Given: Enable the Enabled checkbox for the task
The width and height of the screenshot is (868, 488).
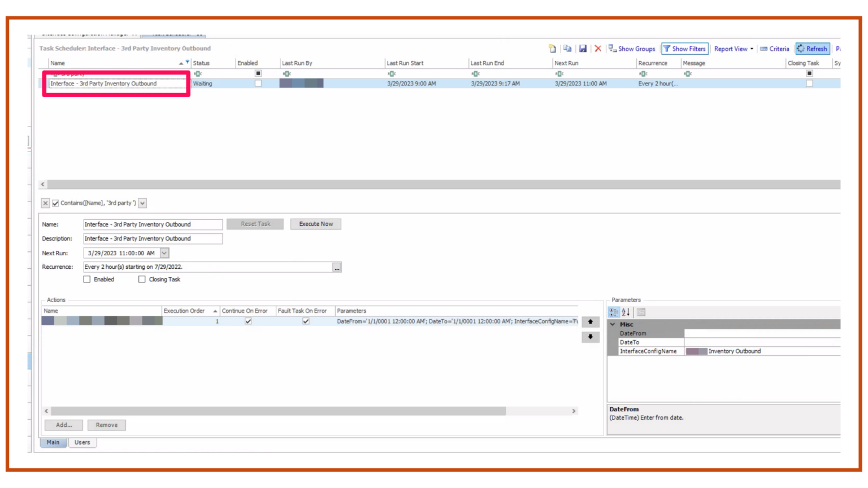Looking at the screenshot, I should pyautogui.click(x=87, y=279).
